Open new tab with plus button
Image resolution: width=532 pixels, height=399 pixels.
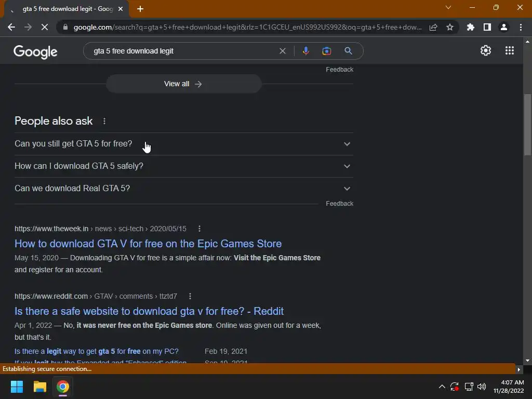pos(140,9)
